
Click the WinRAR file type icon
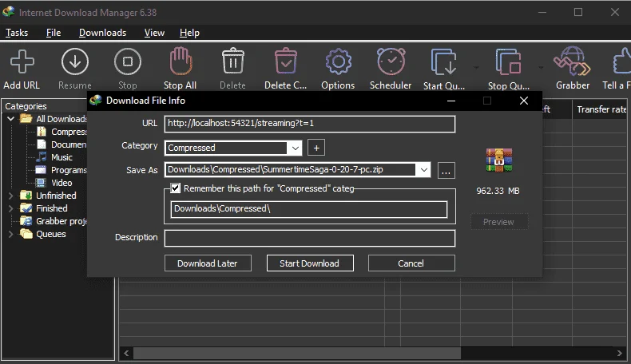coord(499,160)
